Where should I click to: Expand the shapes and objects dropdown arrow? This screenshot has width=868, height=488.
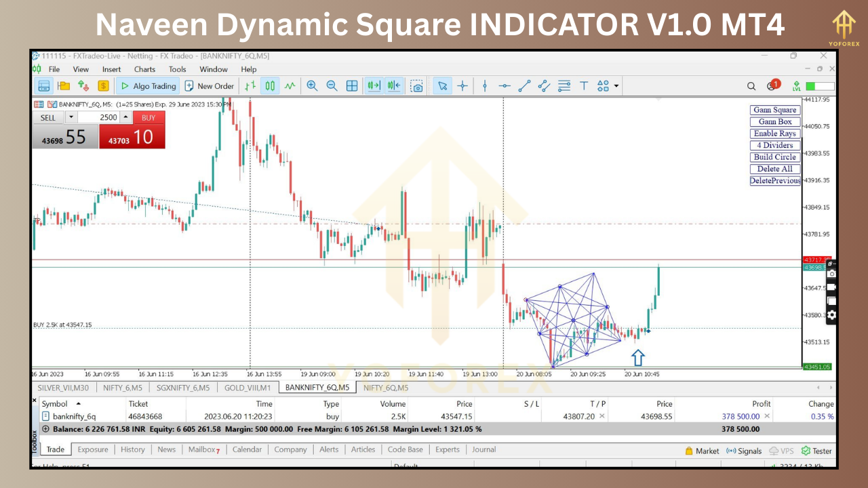coord(616,86)
